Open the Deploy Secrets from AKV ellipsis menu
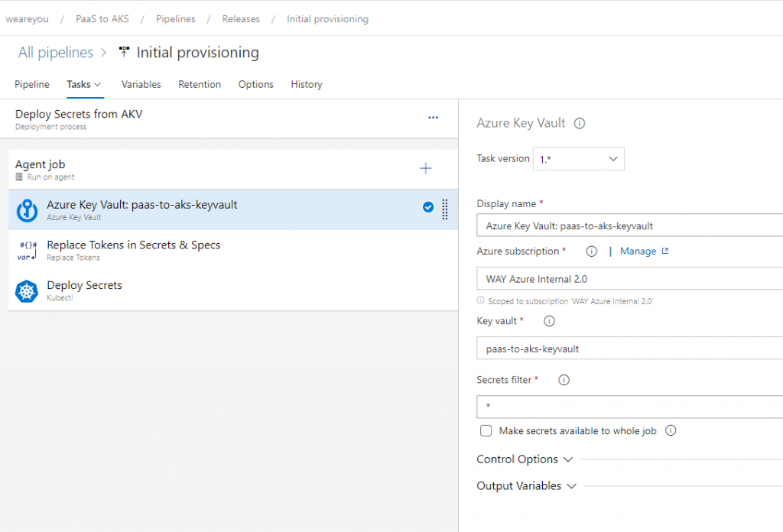783x532 pixels. point(434,118)
